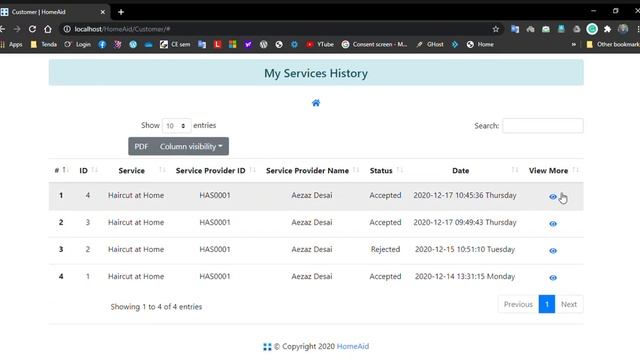Screen dimensions: 640x360
Task: Sort by the Service column
Action: point(136,171)
